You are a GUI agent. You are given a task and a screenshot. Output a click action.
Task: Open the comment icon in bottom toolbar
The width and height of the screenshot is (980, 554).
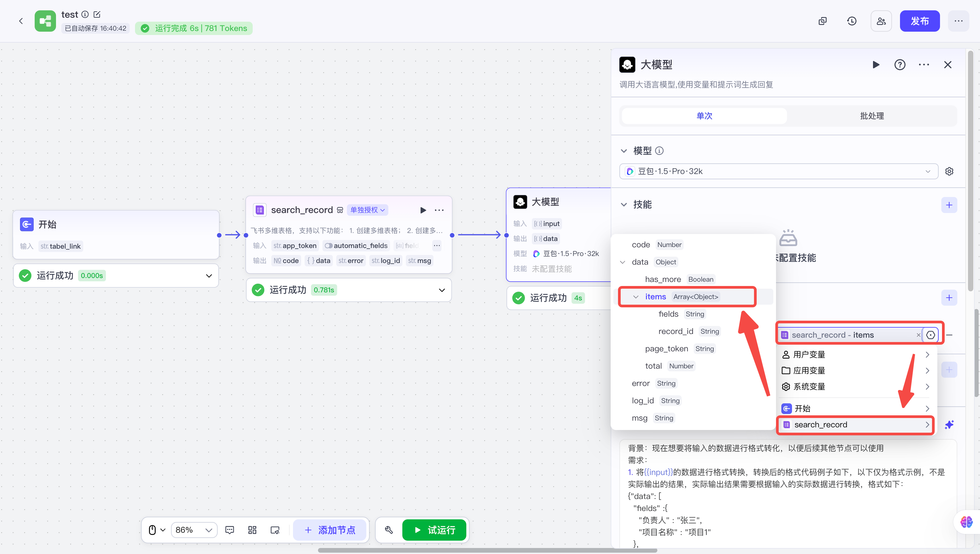point(229,530)
